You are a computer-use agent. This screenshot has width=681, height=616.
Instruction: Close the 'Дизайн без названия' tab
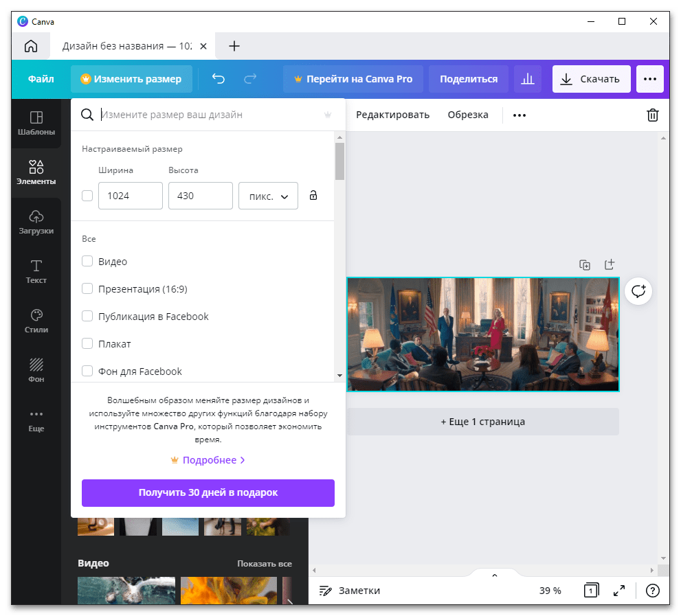pyautogui.click(x=203, y=46)
